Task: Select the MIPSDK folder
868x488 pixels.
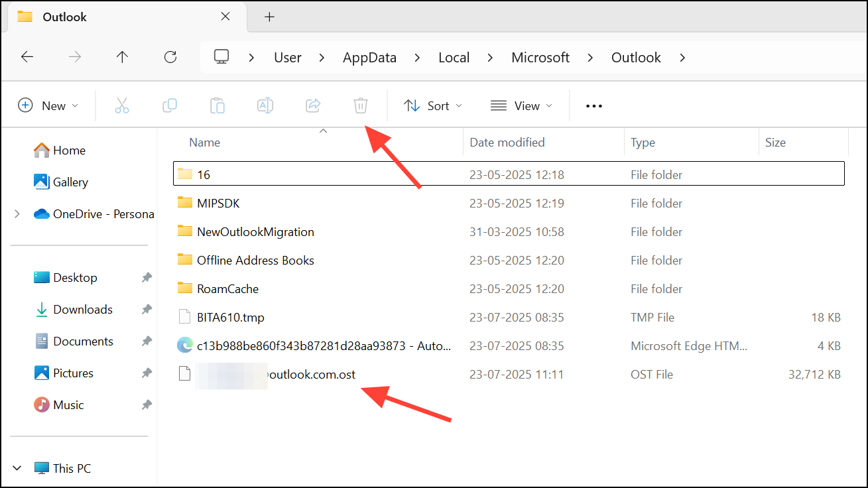Action: (509, 203)
